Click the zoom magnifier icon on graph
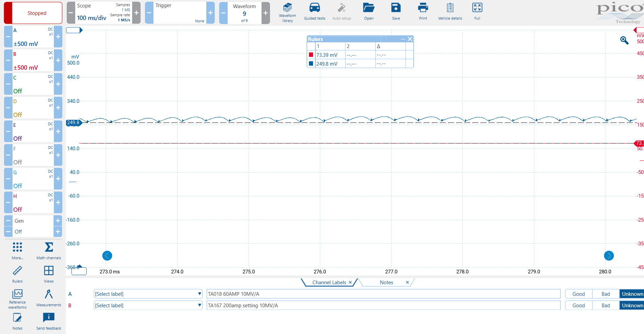Viewport: 644px width, 334px height. [x=624, y=40]
